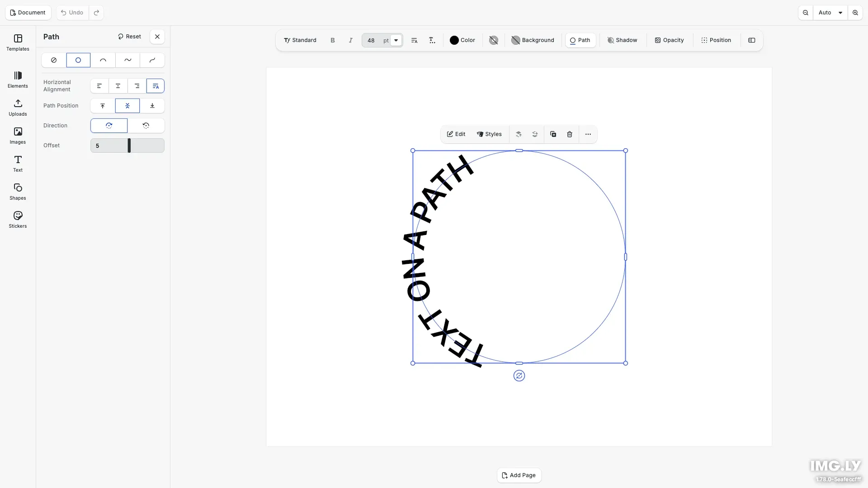Toggle the inspector panel icon
Image resolution: width=868 pixels, height=488 pixels.
click(x=752, y=40)
